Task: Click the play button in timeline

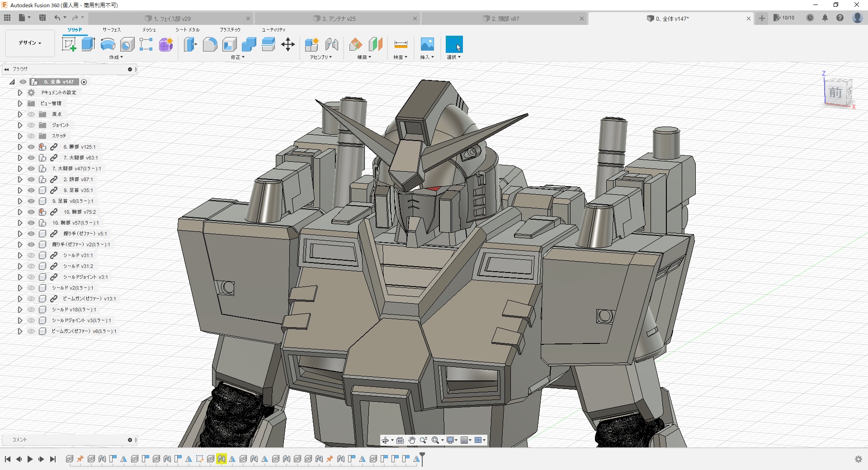Action: pos(30,459)
